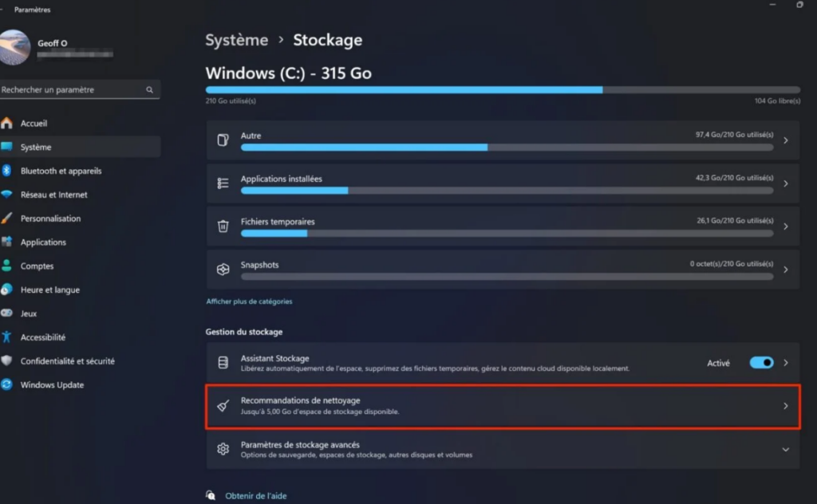Click the Bluetooth et appareils icon

pos(6,171)
